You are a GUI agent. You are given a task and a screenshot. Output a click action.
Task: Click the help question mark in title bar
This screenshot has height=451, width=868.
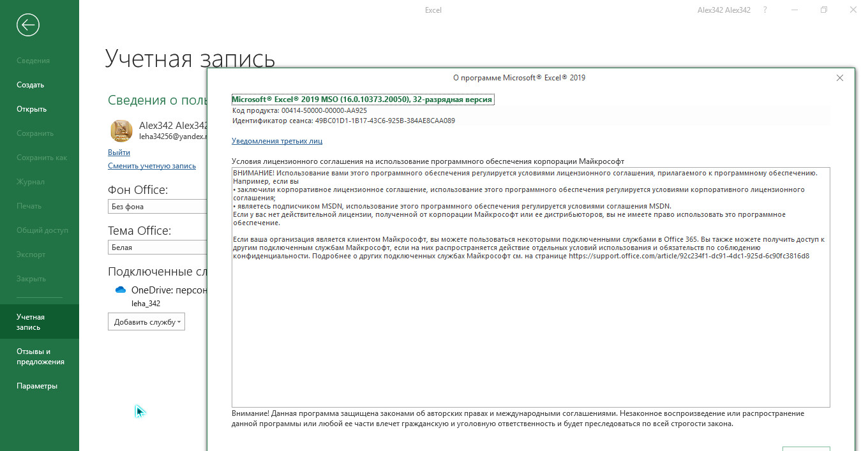(765, 10)
